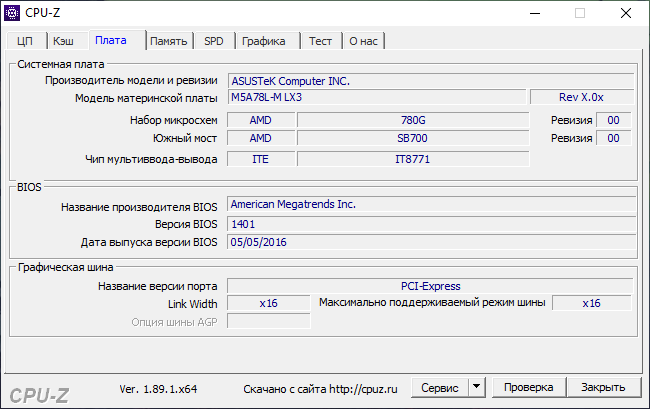This screenshot has height=409, width=650.
Task: Select the BIOS date 05/05/2016 field
Action: click(432, 242)
